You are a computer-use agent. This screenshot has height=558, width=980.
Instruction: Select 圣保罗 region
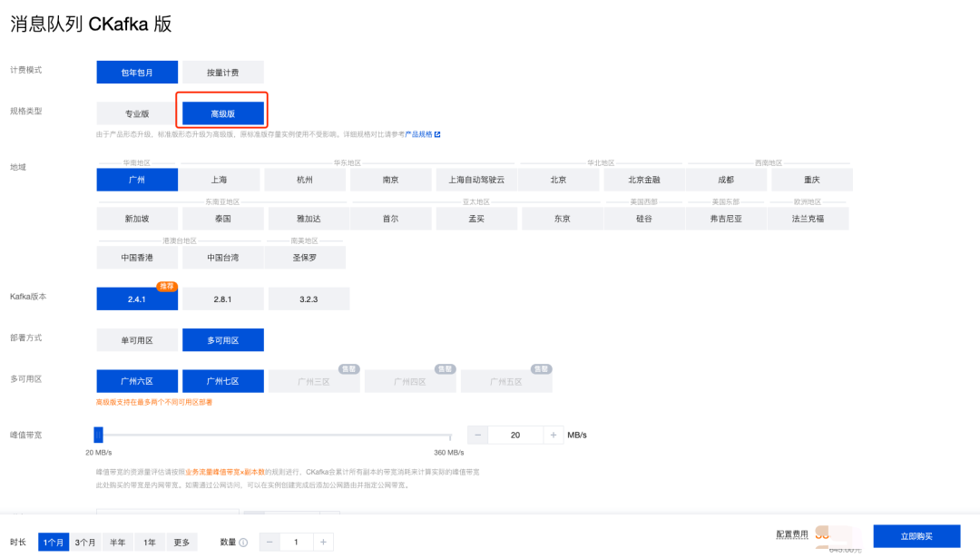click(305, 258)
